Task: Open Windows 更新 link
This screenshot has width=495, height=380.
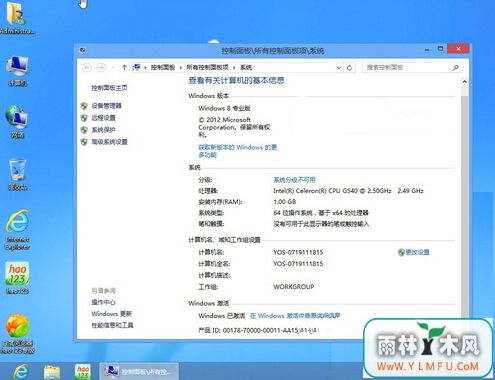Action: 112,314
